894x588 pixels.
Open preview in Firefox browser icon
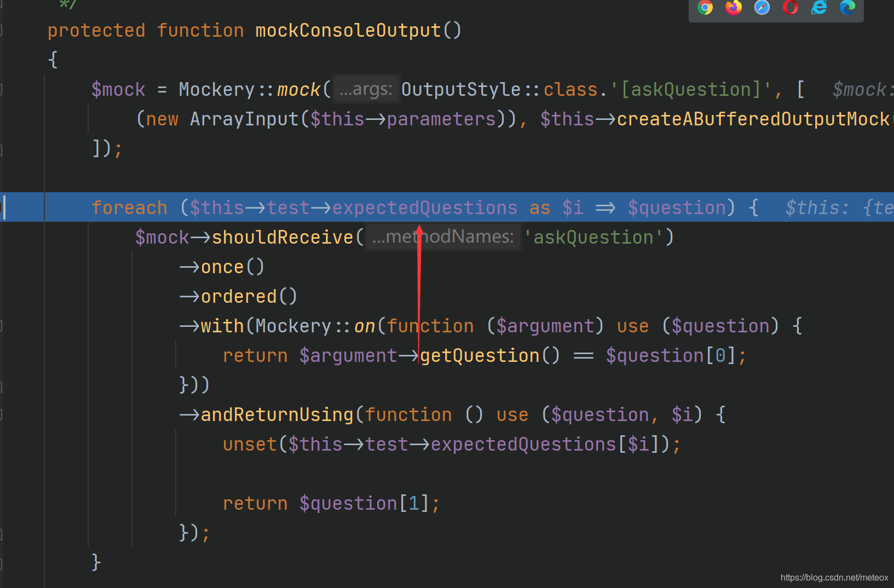[734, 7]
